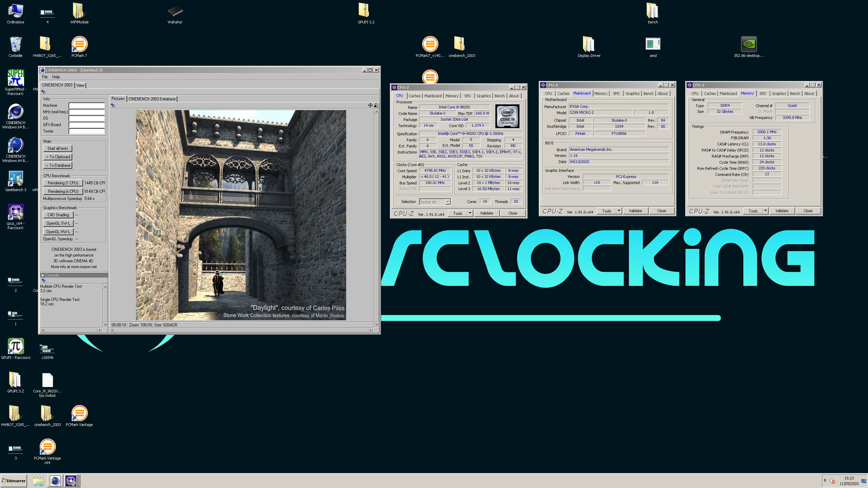The width and height of the screenshot is (868, 488).
Task: Open the amd desktop icon
Action: click(x=653, y=47)
